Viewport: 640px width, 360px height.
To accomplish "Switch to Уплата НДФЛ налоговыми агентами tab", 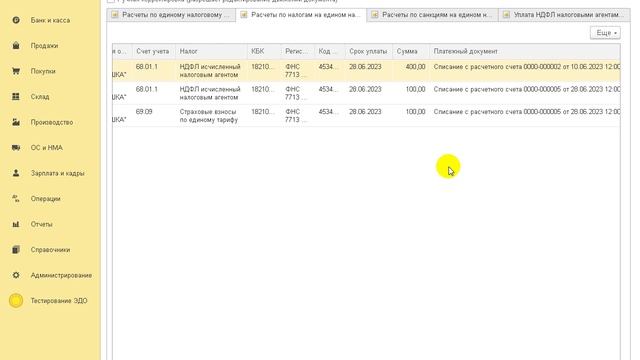I will [564, 15].
